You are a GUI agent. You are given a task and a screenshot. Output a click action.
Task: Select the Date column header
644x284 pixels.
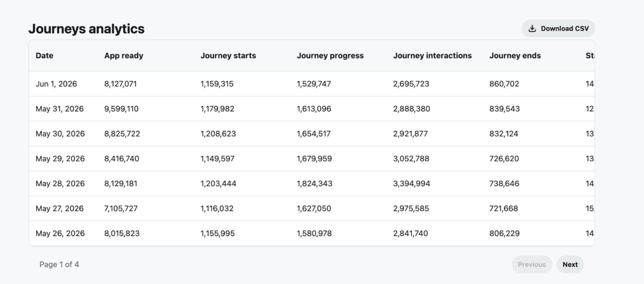click(45, 55)
